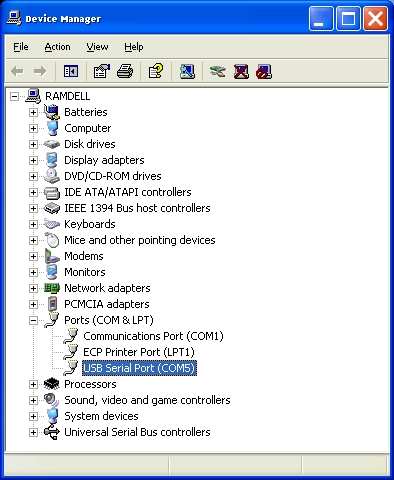The image size is (394, 480).
Task: Click the Communications Port (COM1) plug icon
Action: (71, 336)
